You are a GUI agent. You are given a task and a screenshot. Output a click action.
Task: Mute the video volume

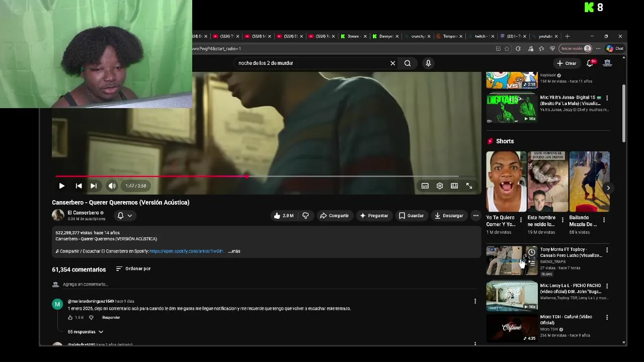pyautogui.click(x=112, y=186)
